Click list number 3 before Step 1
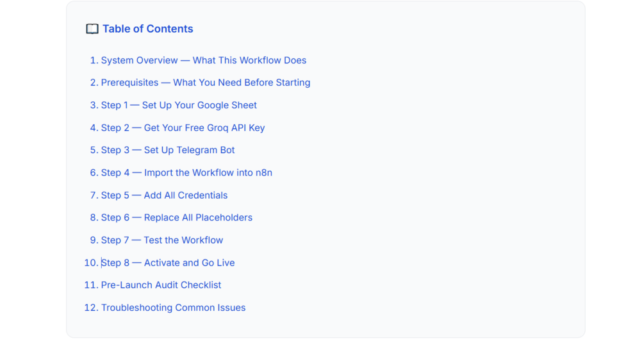This screenshot has height=357, width=644. click(94, 105)
